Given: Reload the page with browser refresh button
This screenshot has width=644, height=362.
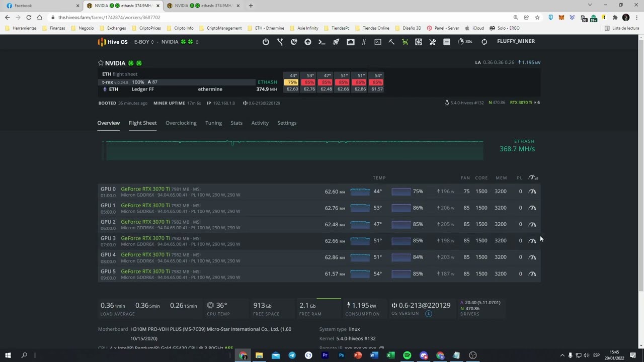Looking at the screenshot, I should click(x=29, y=18).
